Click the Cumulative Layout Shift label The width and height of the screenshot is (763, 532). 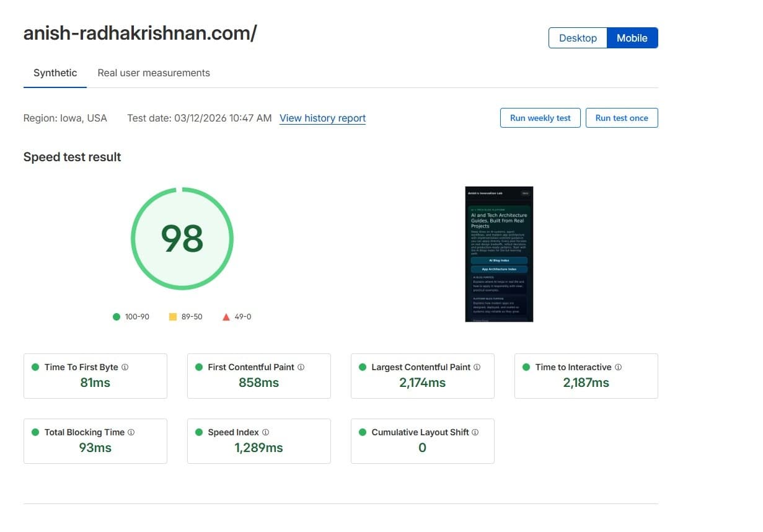coord(420,432)
